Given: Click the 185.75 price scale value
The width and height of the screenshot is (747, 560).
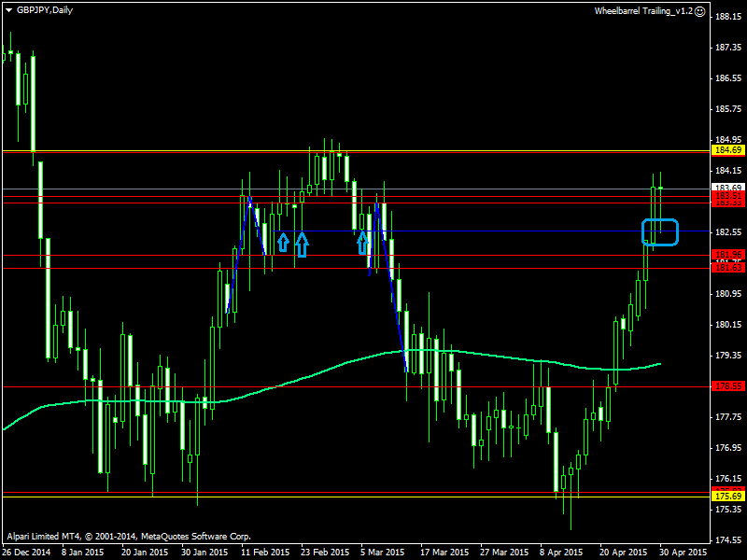Looking at the screenshot, I should (728, 109).
